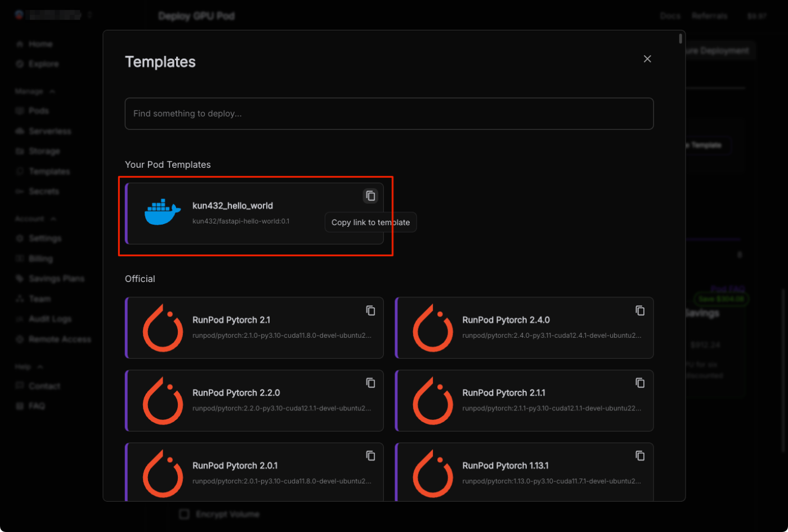
Task: Copy link for RunPod Pytorch 2.0.1 template
Action: tap(370, 455)
